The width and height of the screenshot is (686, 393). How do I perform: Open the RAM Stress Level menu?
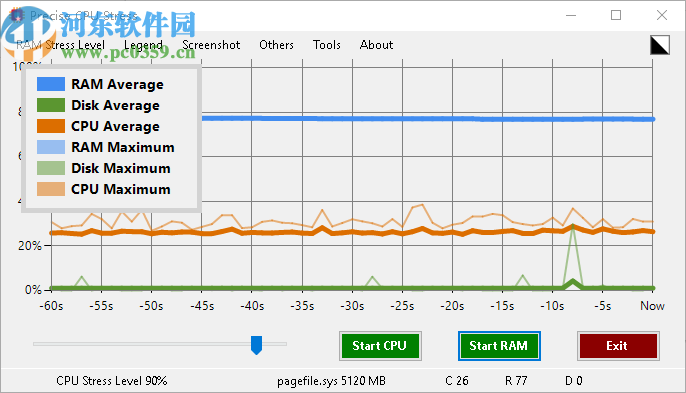point(61,45)
